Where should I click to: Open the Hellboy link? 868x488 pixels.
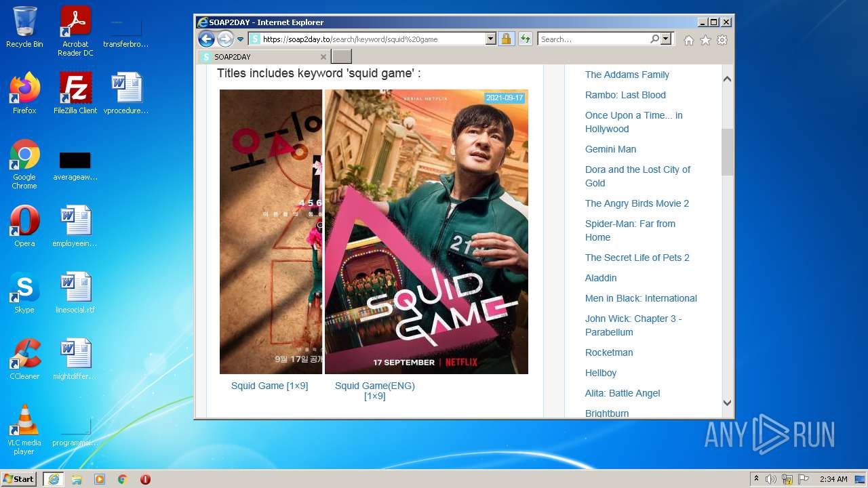coord(601,373)
